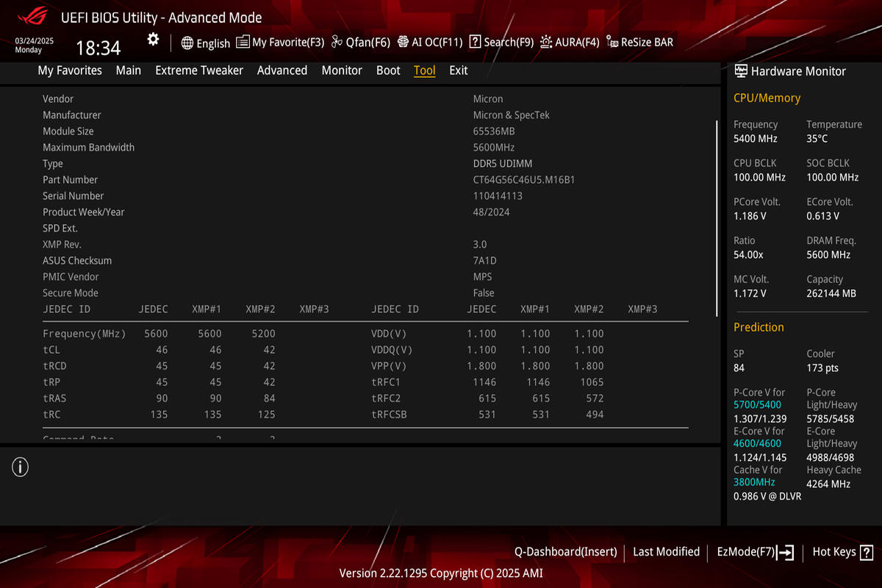This screenshot has height=588, width=882.
Task: Click the tRFC1 row label
Action: tap(386, 382)
